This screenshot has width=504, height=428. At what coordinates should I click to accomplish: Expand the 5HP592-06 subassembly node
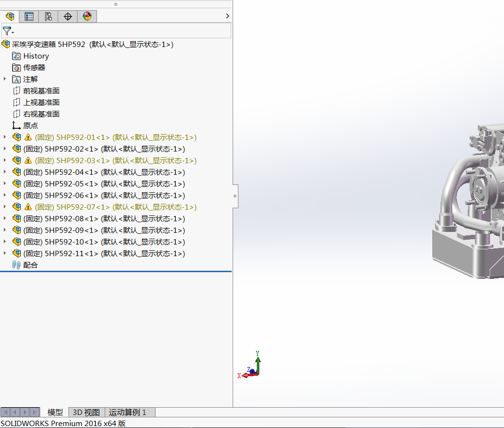tap(4, 195)
